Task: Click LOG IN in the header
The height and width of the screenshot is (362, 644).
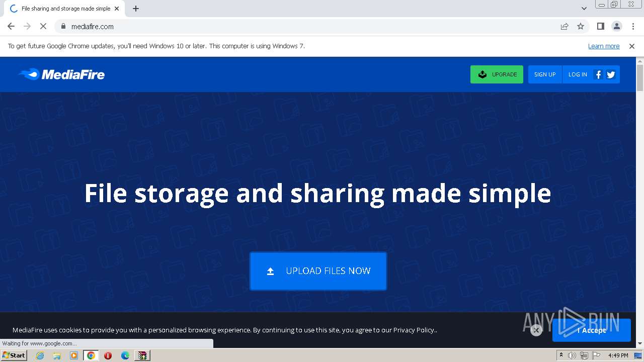Action: (x=578, y=74)
